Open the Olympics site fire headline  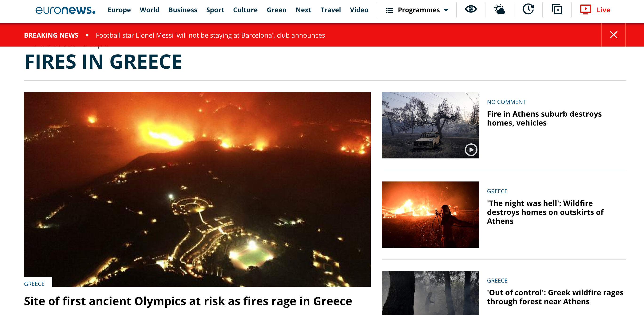(188, 301)
